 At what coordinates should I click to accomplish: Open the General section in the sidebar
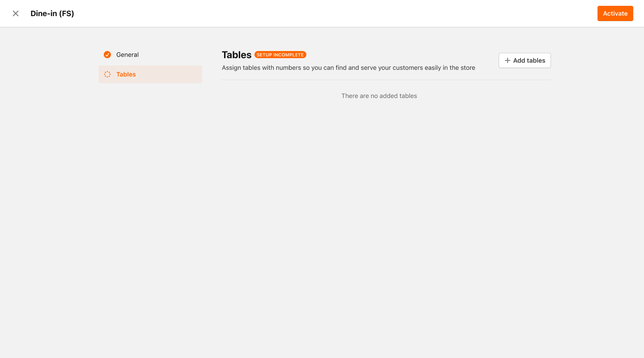[150, 55]
